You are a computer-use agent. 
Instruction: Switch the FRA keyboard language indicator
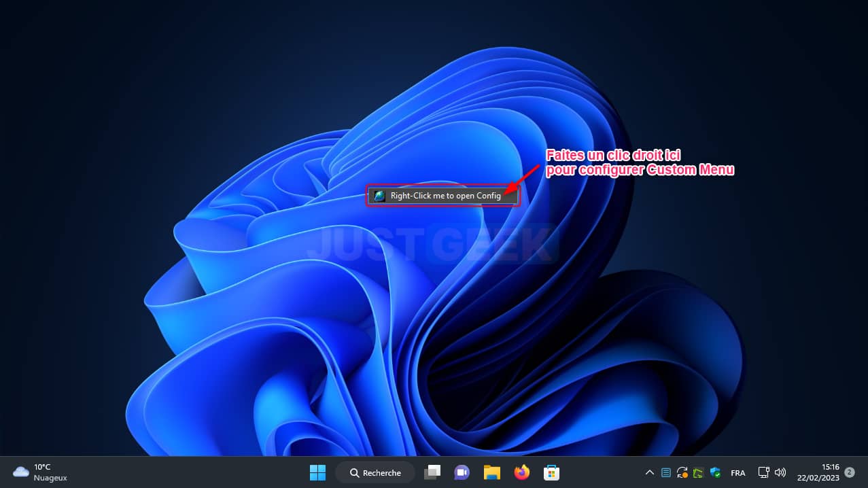tap(737, 472)
